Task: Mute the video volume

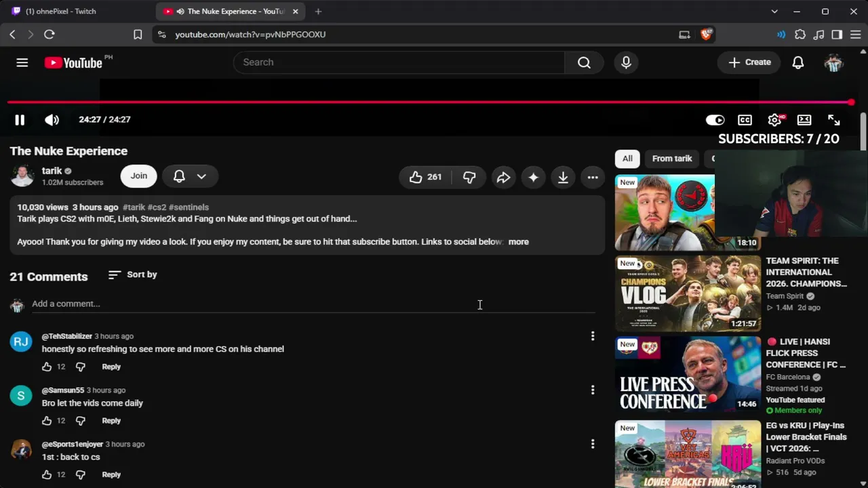Action: (x=52, y=120)
